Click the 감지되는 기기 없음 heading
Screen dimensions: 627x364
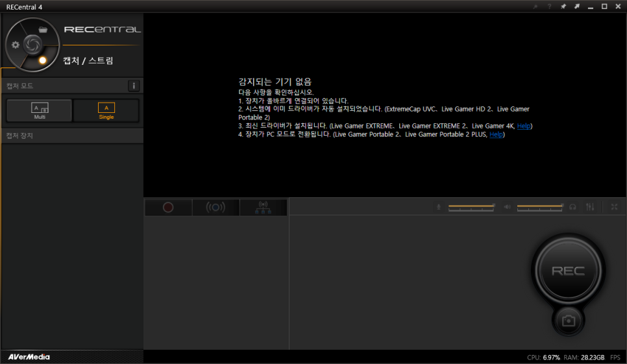click(x=275, y=82)
